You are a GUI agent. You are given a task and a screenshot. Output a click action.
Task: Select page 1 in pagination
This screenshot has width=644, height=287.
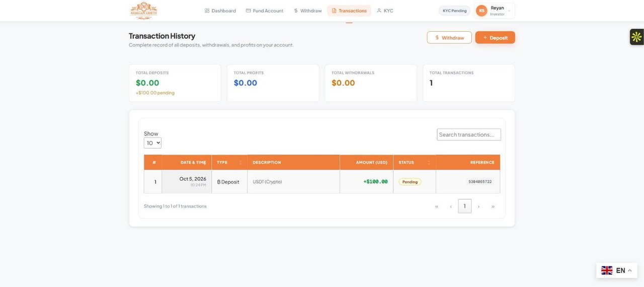point(465,206)
